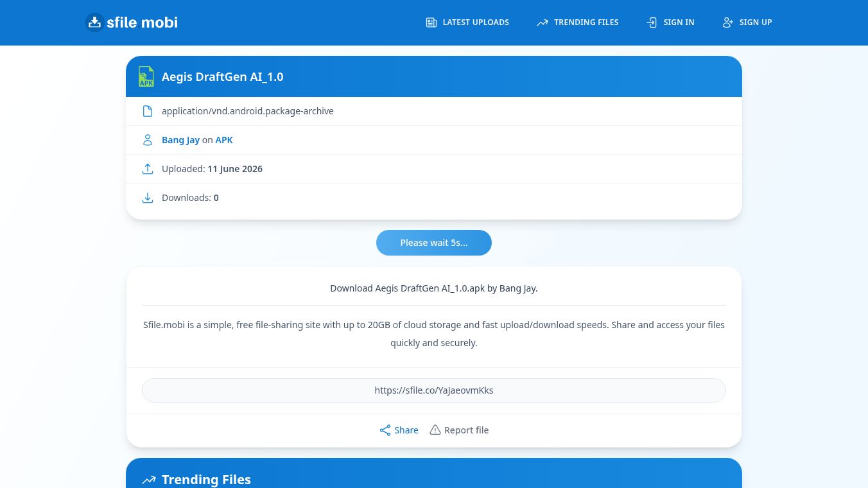Click the Latest Uploads newspaper icon
868x488 pixels.
click(x=431, y=22)
